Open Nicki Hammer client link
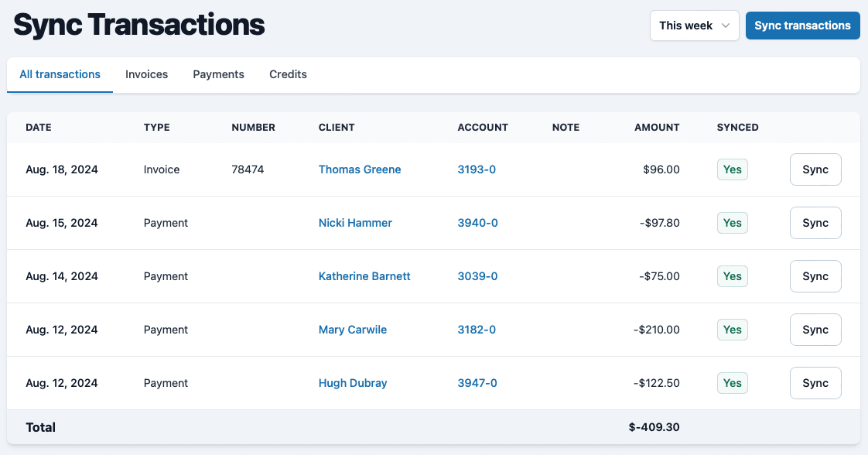 355,223
